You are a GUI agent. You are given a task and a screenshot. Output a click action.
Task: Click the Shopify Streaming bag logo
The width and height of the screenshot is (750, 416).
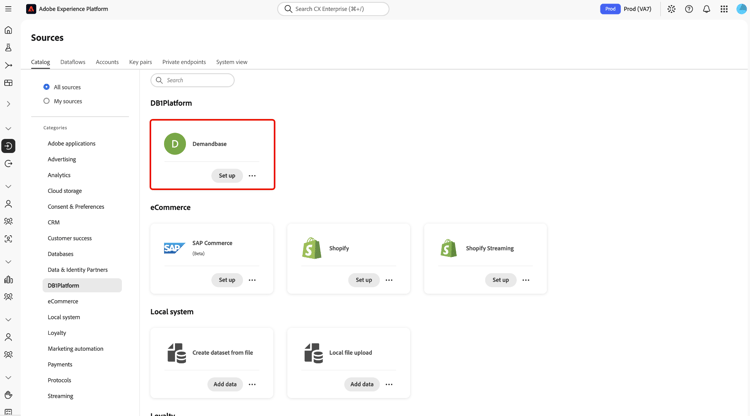[x=449, y=248]
